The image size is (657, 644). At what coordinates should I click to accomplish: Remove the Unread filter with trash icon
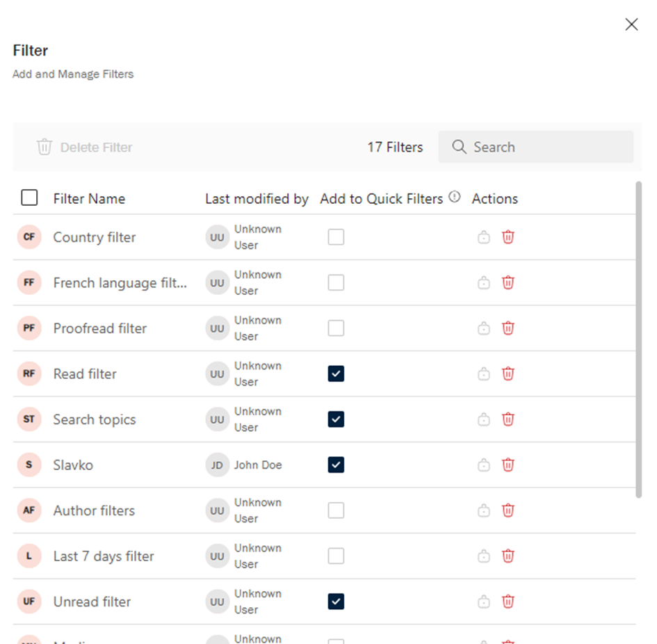(508, 602)
